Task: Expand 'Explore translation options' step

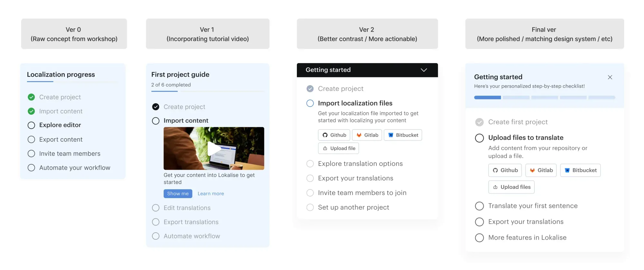Action: [x=360, y=164]
